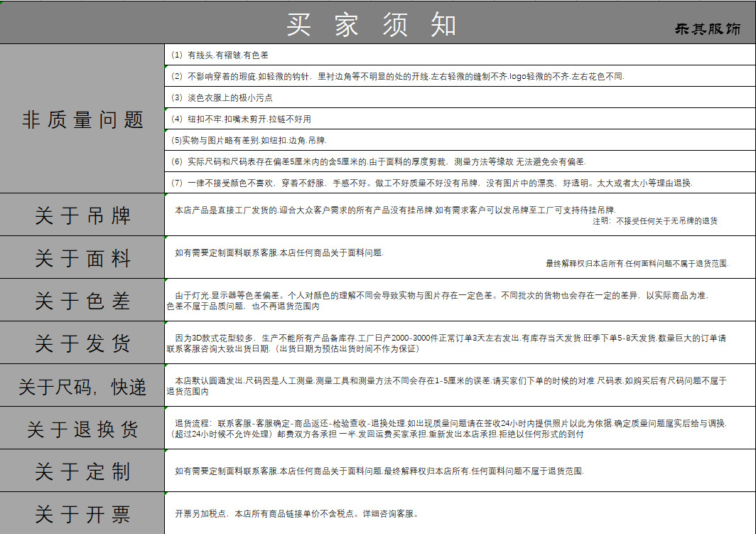
Task: Select the 关于面料 category cell
Action: (82, 257)
